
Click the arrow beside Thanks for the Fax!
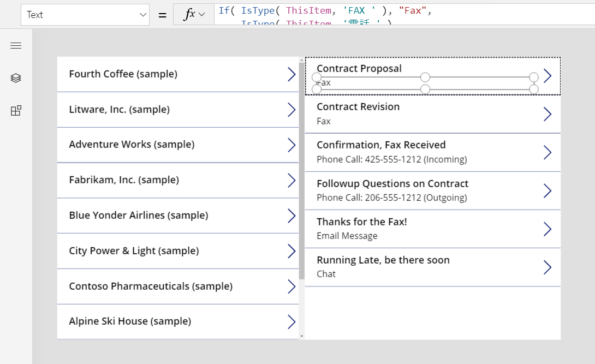[x=547, y=229]
